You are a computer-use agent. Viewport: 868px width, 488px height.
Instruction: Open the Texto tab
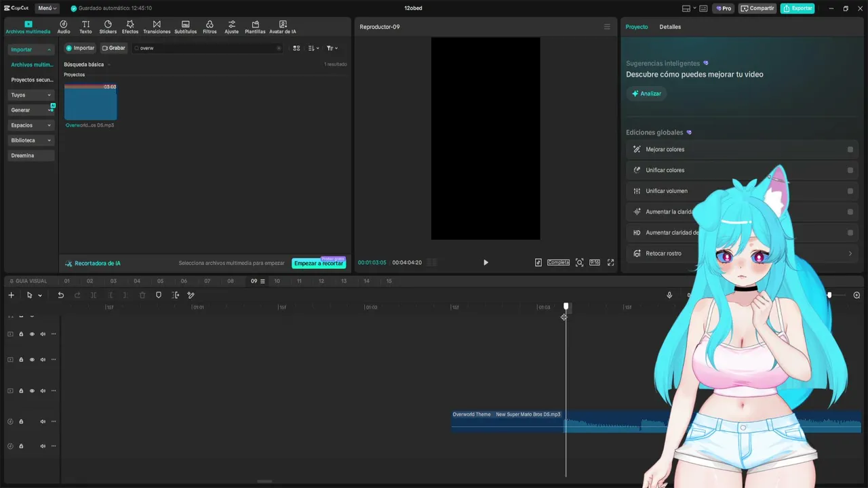[x=85, y=27]
